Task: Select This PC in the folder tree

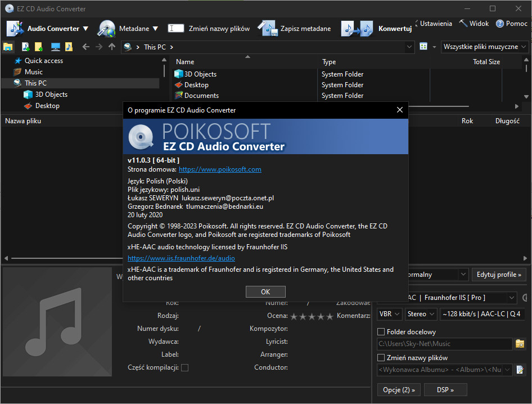Action: (35, 83)
